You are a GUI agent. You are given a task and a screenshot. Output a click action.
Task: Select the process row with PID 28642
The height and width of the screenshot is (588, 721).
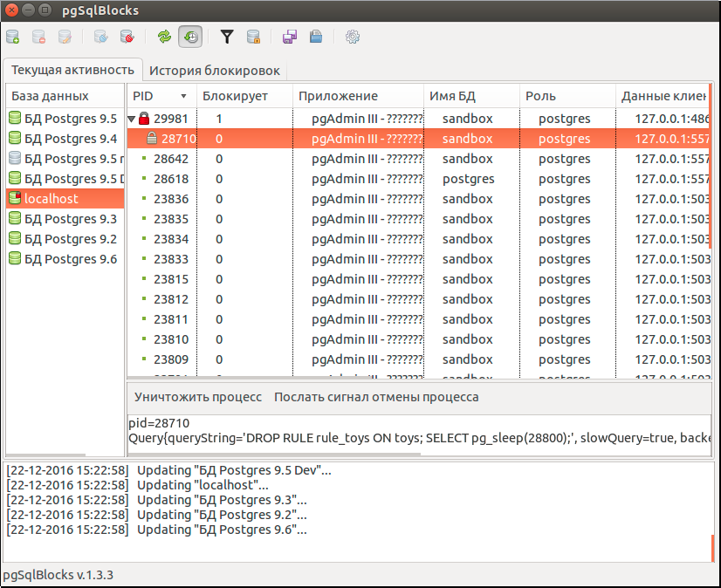click(418, 159)
